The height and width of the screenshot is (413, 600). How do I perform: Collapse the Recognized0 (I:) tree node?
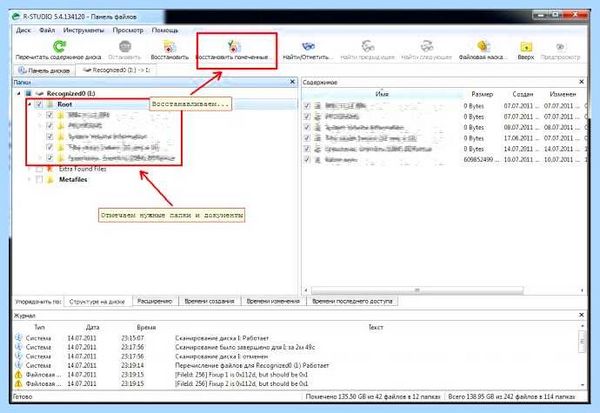point(18,93)
